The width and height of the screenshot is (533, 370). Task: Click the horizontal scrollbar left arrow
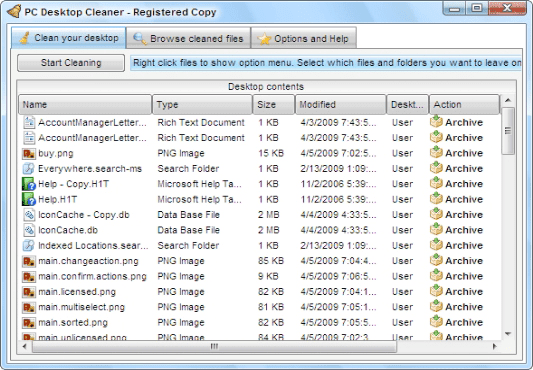[24, 347]
